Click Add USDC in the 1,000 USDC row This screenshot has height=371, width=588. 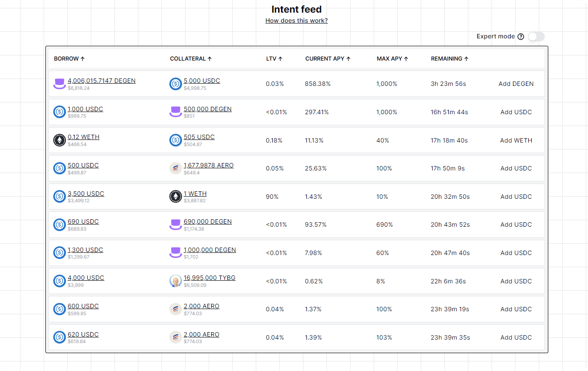click(x=516, y=112)
